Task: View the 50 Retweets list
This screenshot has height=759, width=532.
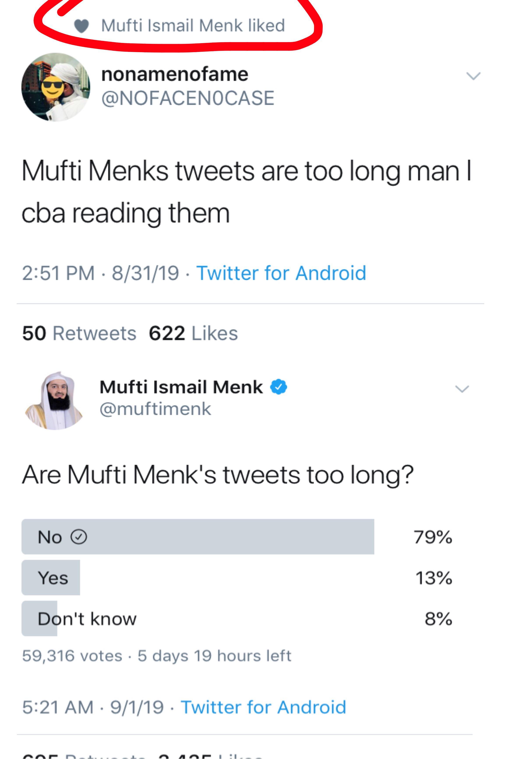Action: [x=79, y=333]
